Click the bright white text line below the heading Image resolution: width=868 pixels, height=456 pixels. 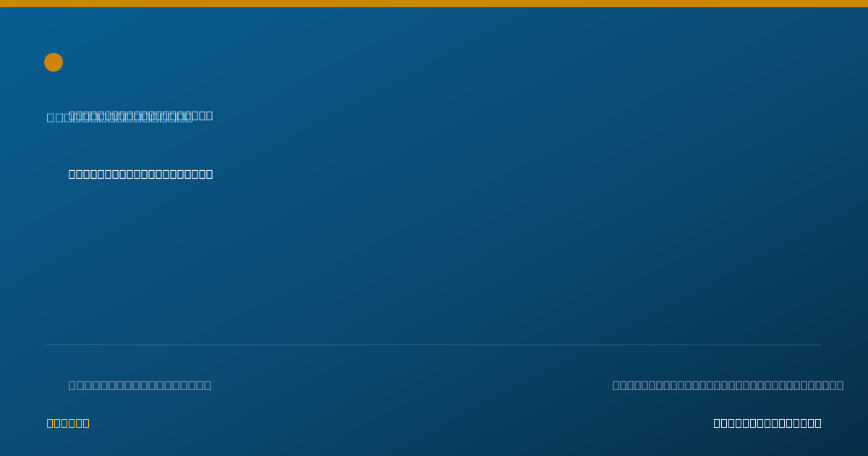140,174
